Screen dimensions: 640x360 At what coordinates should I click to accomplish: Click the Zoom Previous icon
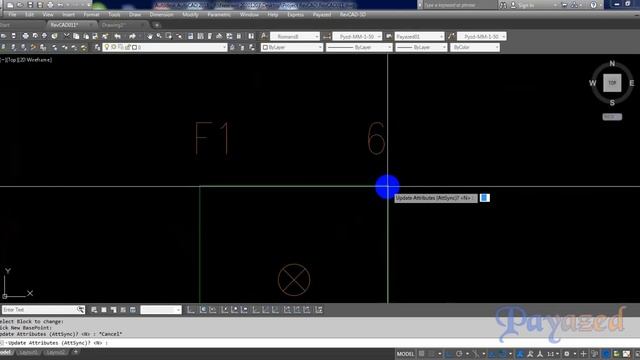179,36
